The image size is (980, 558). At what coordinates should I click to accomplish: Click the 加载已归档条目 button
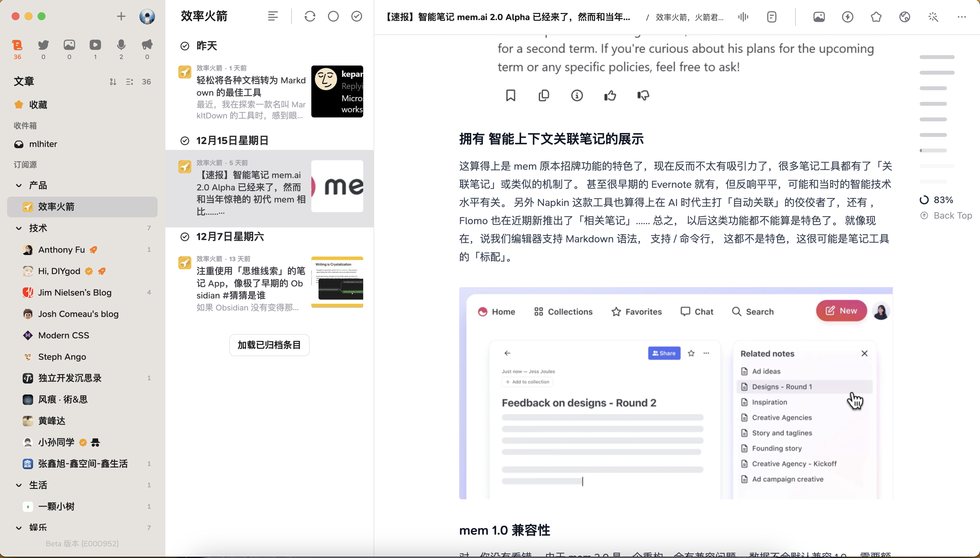269,345
